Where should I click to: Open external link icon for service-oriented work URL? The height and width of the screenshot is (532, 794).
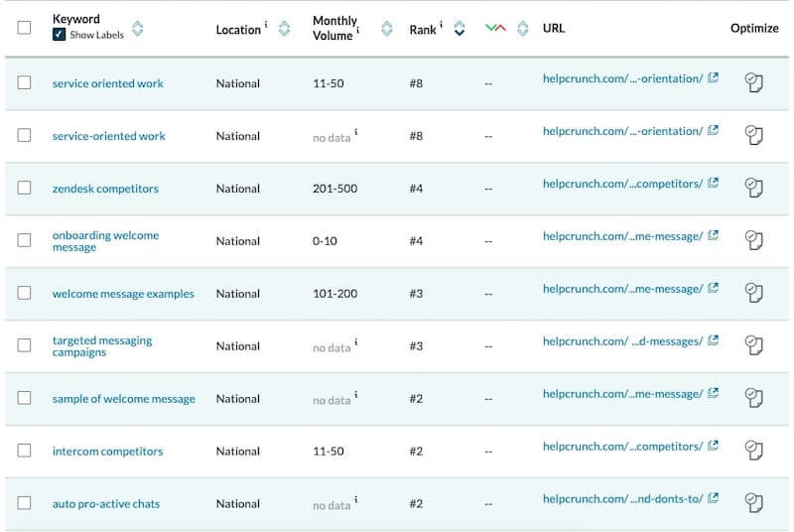713,130
